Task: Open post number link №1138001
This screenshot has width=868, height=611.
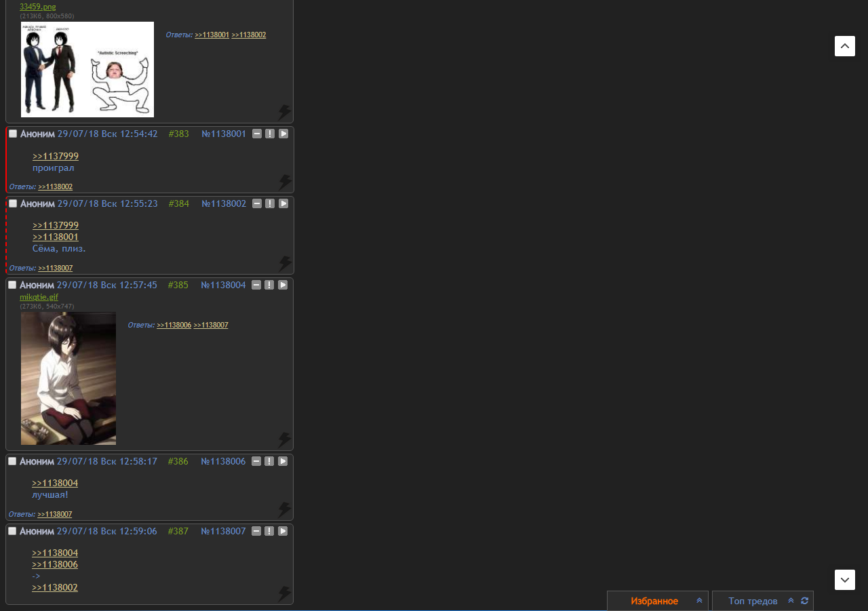Action: click(x=224, y=134)
